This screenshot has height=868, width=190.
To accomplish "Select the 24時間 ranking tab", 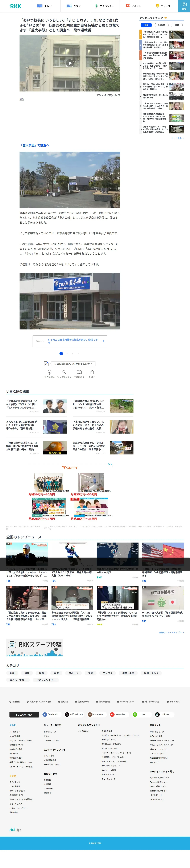I will point(161,25).
